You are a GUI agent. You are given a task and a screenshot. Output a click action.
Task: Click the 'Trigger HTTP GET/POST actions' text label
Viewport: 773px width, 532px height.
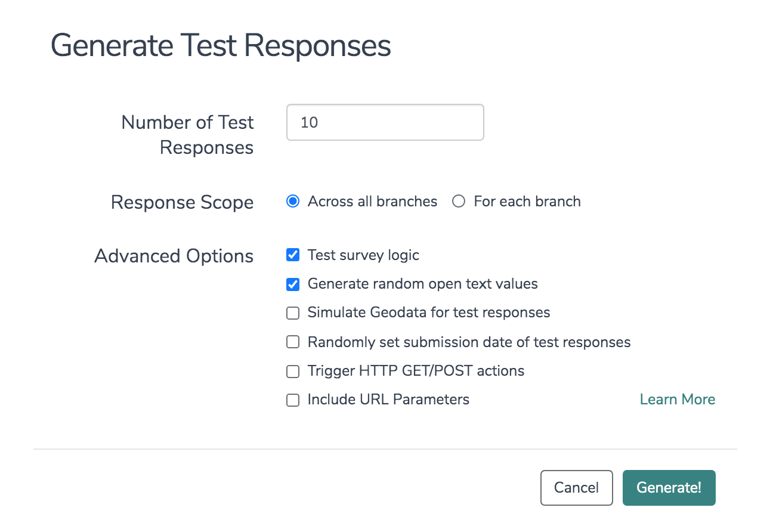(416, 371)
